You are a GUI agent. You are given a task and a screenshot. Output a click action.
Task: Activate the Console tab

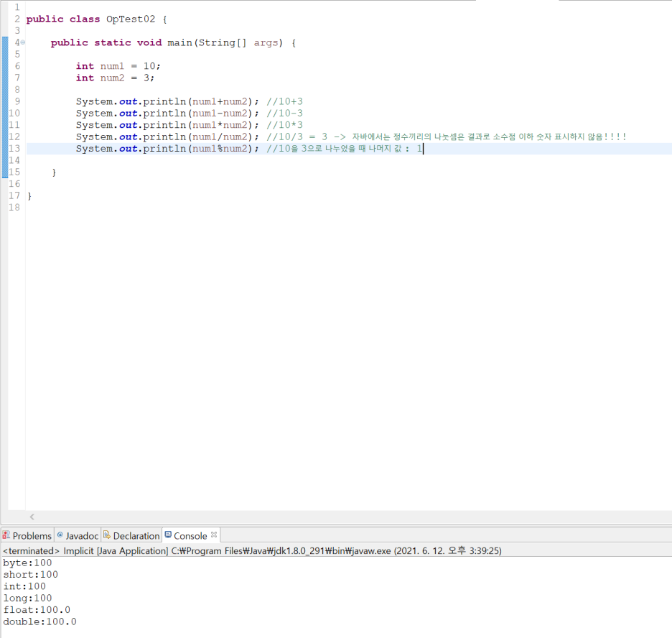coord(186,535)
